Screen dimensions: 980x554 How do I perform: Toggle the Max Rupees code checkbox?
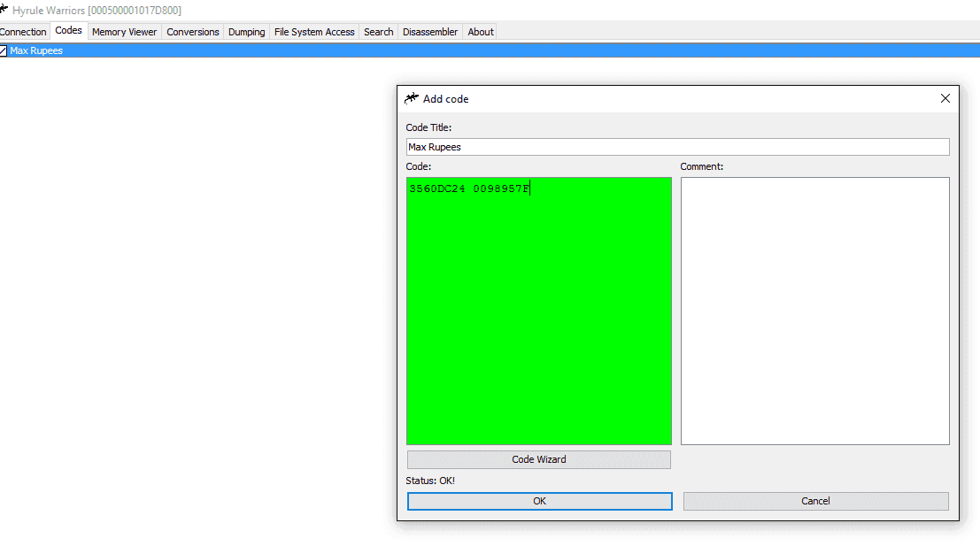(x=4, y=51)
